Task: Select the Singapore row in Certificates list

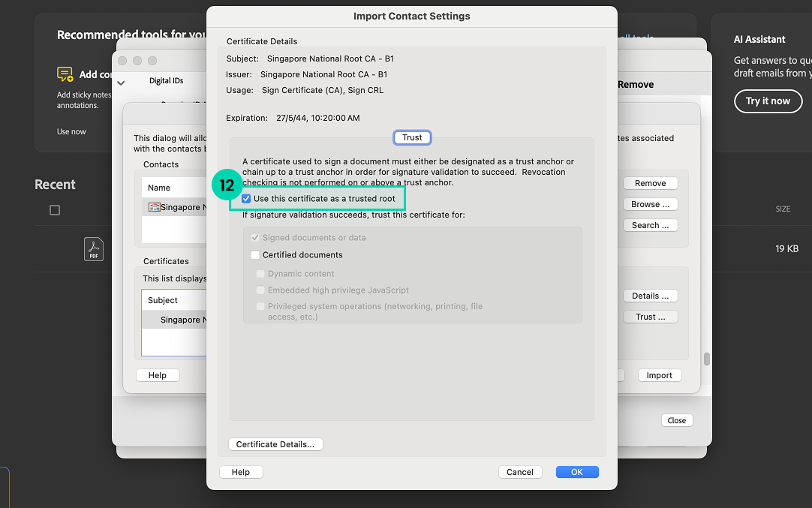Action: coord(173,320)
